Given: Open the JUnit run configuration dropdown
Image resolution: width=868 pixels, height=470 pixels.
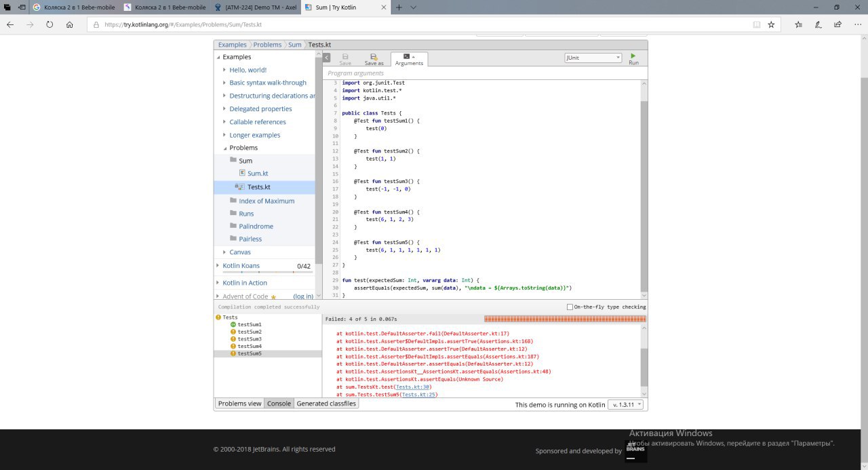Looking at the screenshot, I should [x=593, y=58].
